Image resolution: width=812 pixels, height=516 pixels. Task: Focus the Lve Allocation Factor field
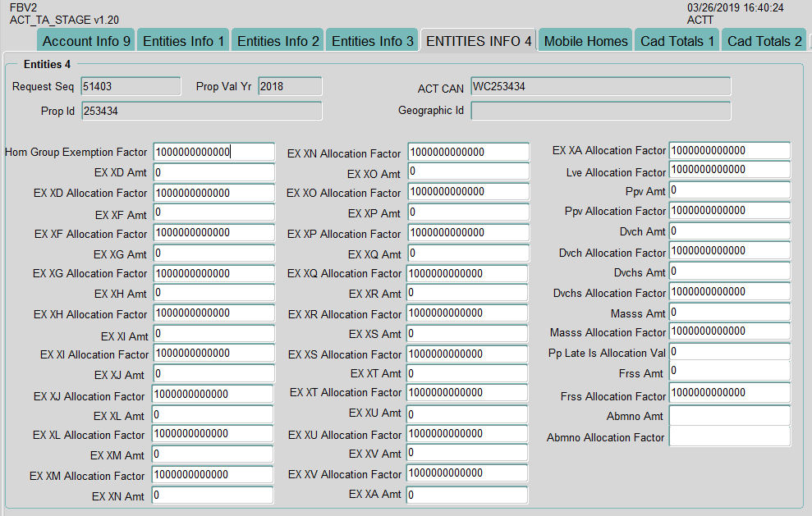pos(729,170)
